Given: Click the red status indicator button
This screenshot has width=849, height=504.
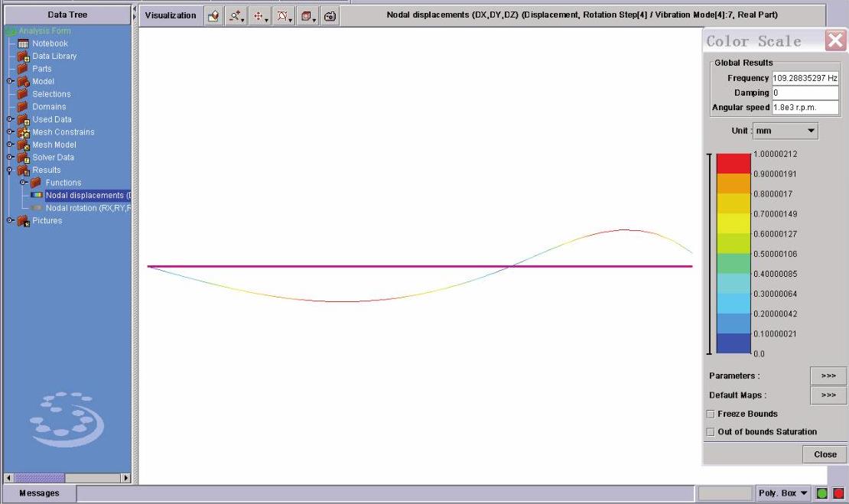Looking at the screenshot, I should 838,493.
